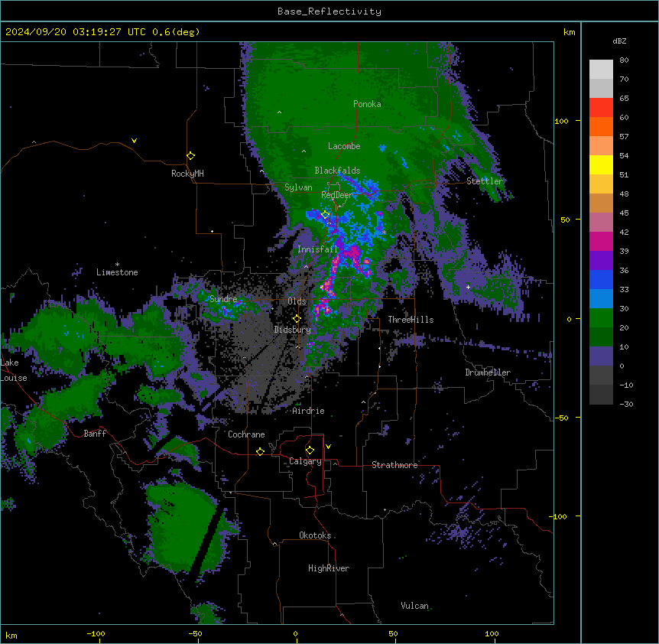Image resolution: width=659 pixels, height=644 pixels.
Task: Click the blue 36 dBZ legend swatch
Action: 601,279
